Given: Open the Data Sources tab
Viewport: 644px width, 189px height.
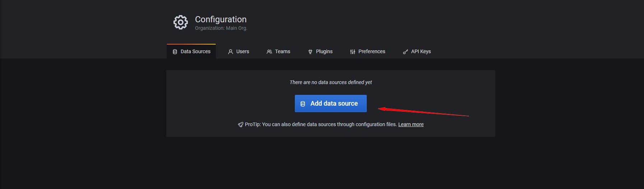Looking at the screenshot, I should click(x=195, y=51).
